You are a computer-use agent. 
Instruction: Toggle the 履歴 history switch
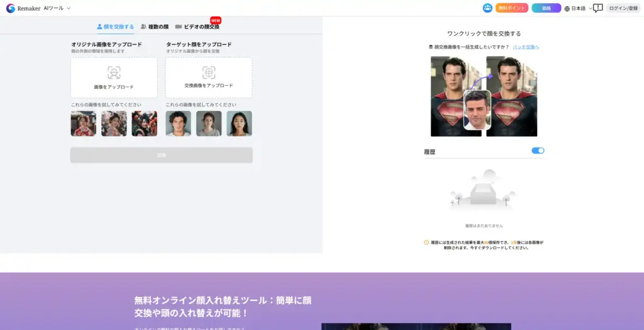(538, 151)
